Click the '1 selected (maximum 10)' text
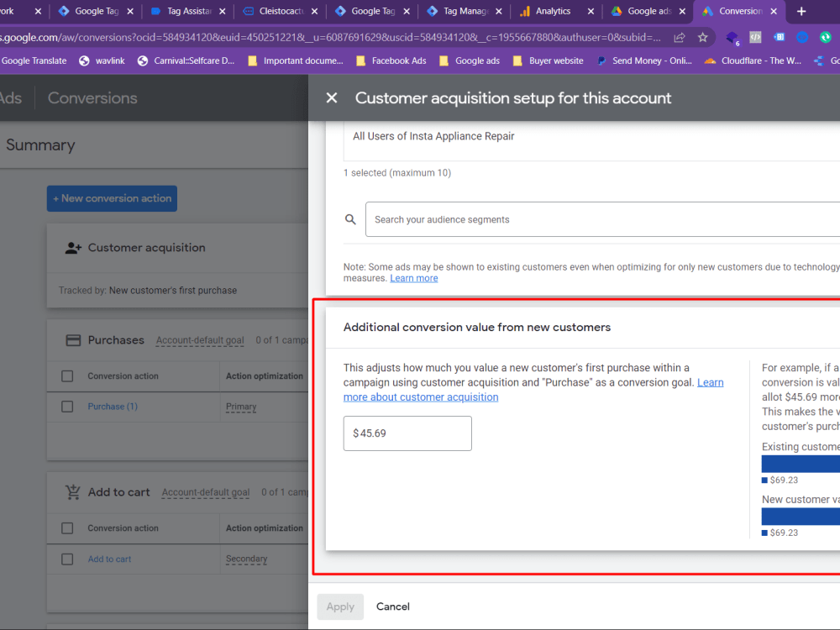Screen dimensions: 840x630 pos(397,172)
